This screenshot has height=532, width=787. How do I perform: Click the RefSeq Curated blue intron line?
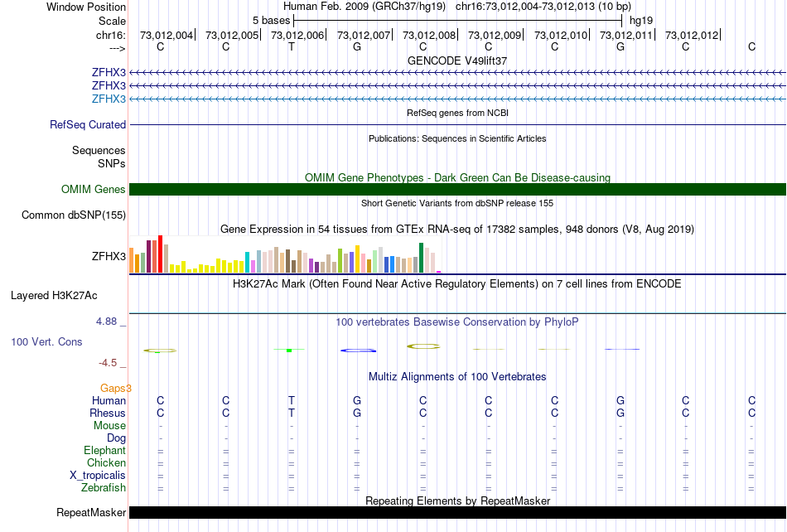click(457, 124)
